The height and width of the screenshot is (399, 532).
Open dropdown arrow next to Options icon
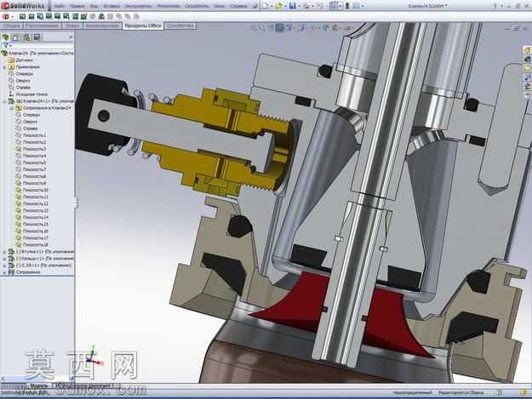pos(363,6)
